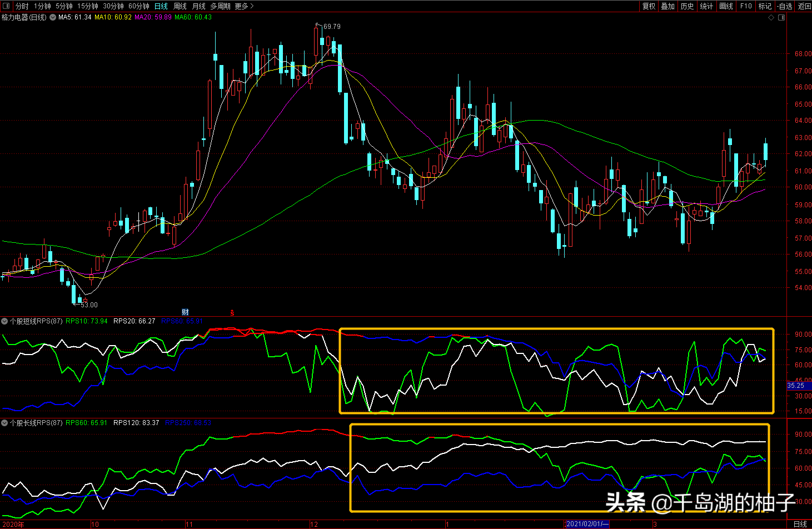Click the 69.79 high price label
Image resolution: width=812 pixels, height=529 pixels.
(332, 27)
